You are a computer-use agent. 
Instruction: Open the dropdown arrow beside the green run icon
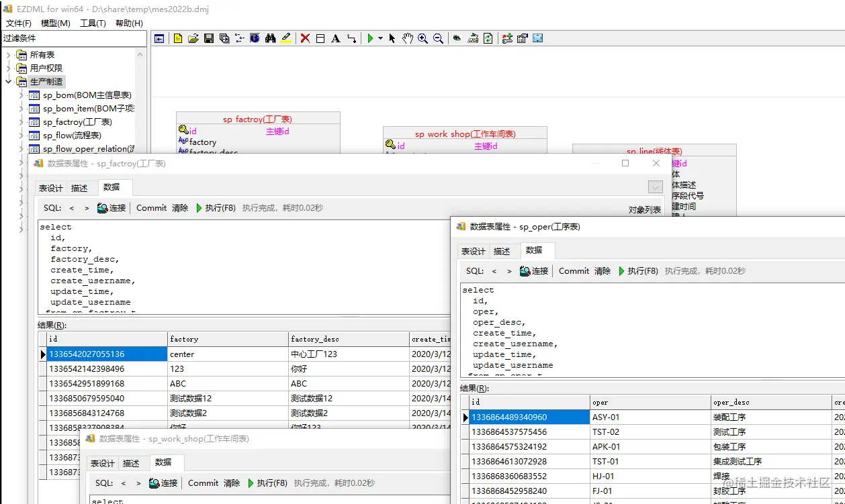coord(380,39)
